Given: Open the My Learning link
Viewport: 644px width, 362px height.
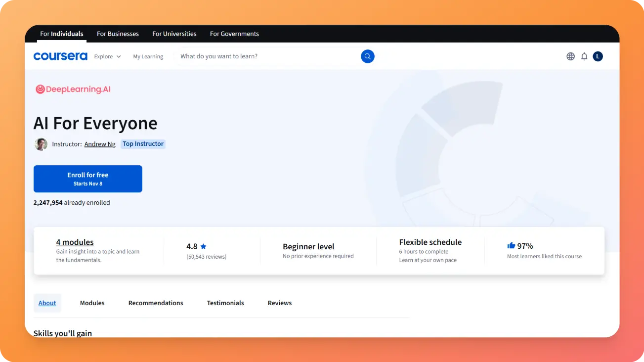Looking at the screenshot, I should pyautogui.click(x=148, y=56).
